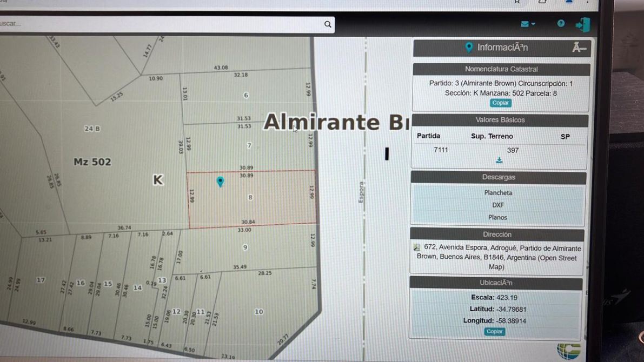Click download icon under Sup. Terreno
The width and height of the screenshot is (644, 362).
[499, 160]
